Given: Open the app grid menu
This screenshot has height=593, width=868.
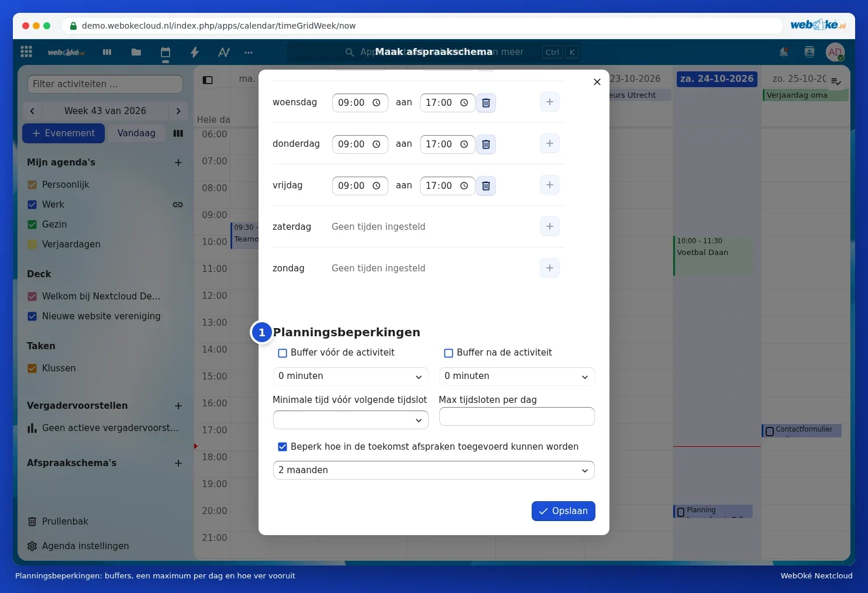Looking at the screenshot, I should 26,52.
